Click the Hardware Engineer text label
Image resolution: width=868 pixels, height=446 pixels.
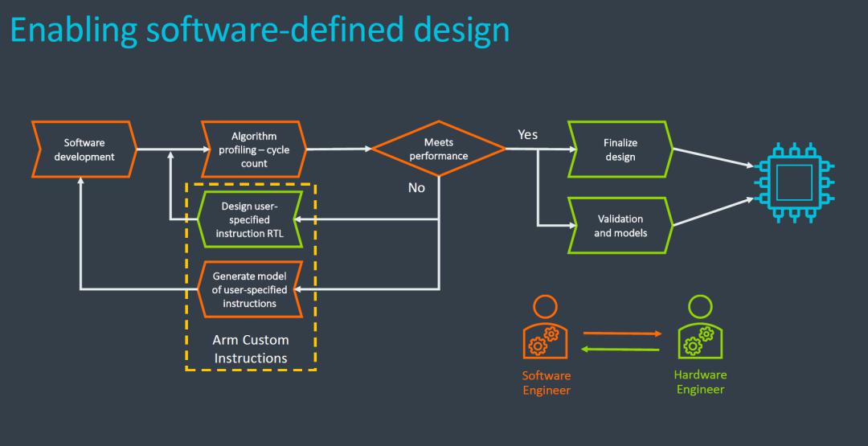pyautogui.click(x=700, y=382)
